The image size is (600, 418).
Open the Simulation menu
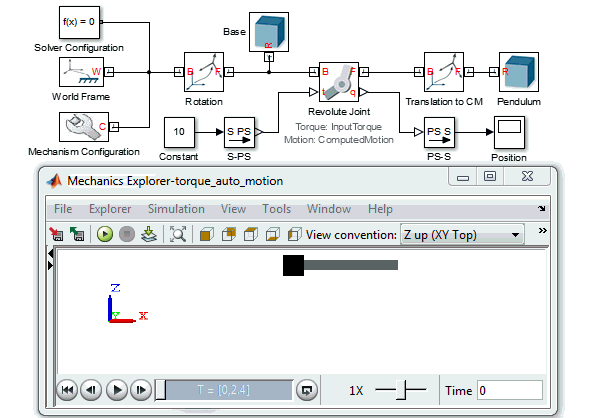coord(175,209)
